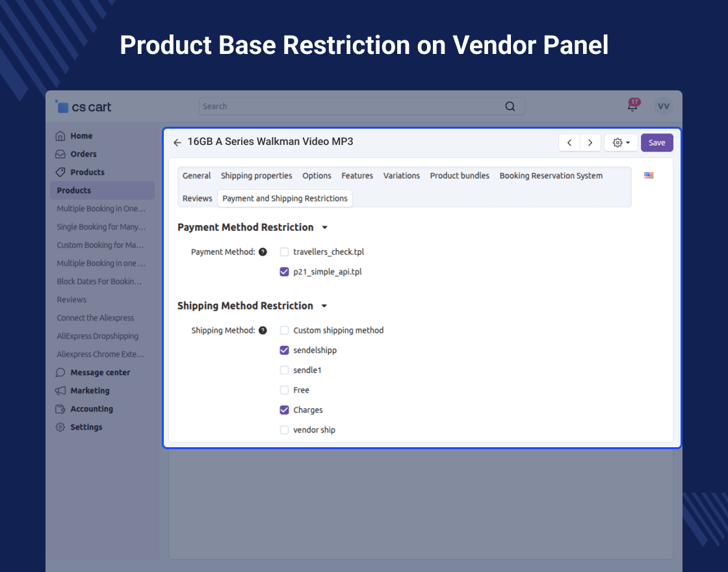The image size is (728, 572).
Task: Click the Payment Method help question icon
Action: click(263, 252)
